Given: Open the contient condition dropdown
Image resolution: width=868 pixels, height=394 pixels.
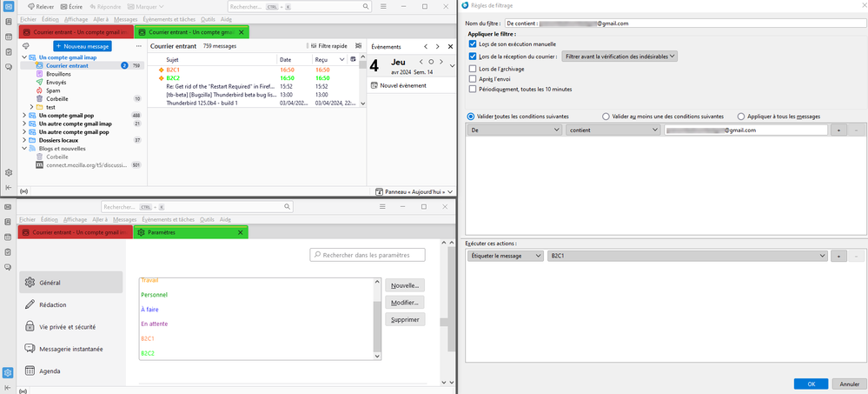Looking at the screenshot, I should (613, 130).
